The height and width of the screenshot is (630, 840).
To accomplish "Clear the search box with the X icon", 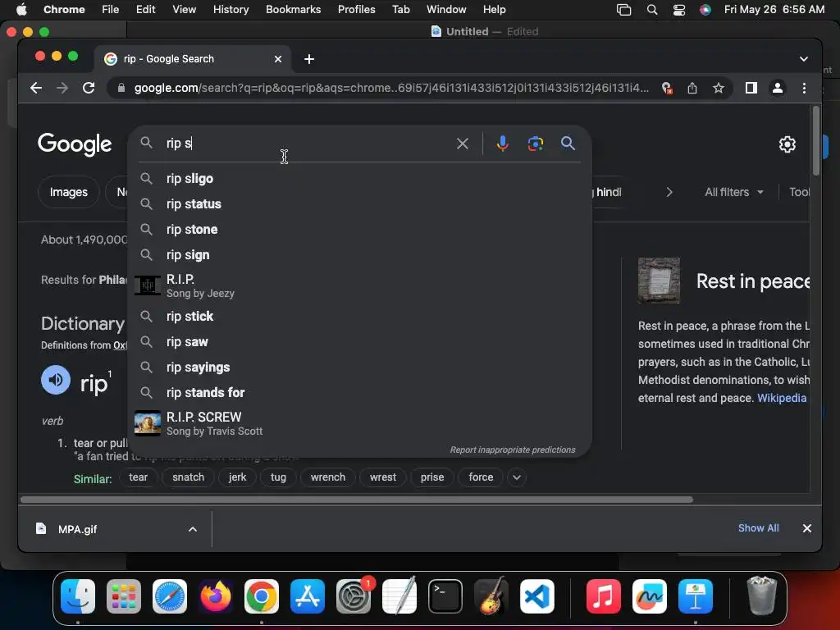I will (x=463, y=144).
